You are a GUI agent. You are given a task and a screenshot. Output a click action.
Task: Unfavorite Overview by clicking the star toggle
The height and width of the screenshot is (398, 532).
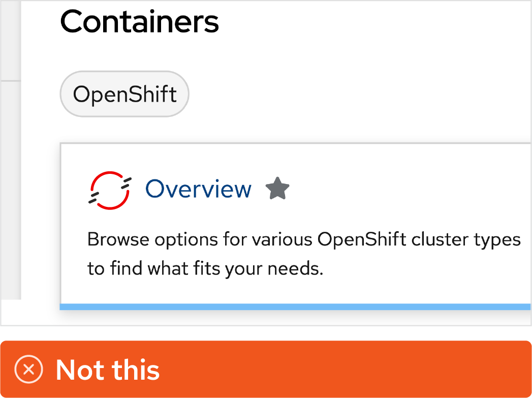277,188
